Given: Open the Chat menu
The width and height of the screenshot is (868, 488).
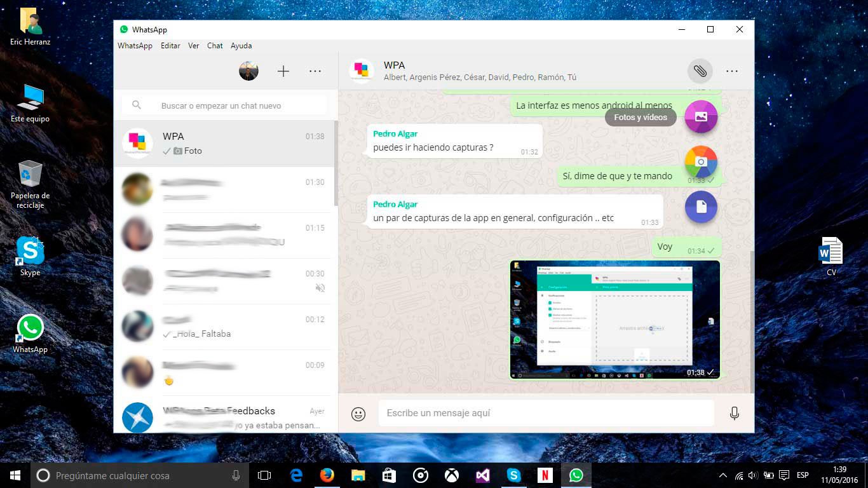Looking at the screenshot, I should [215, 46].
